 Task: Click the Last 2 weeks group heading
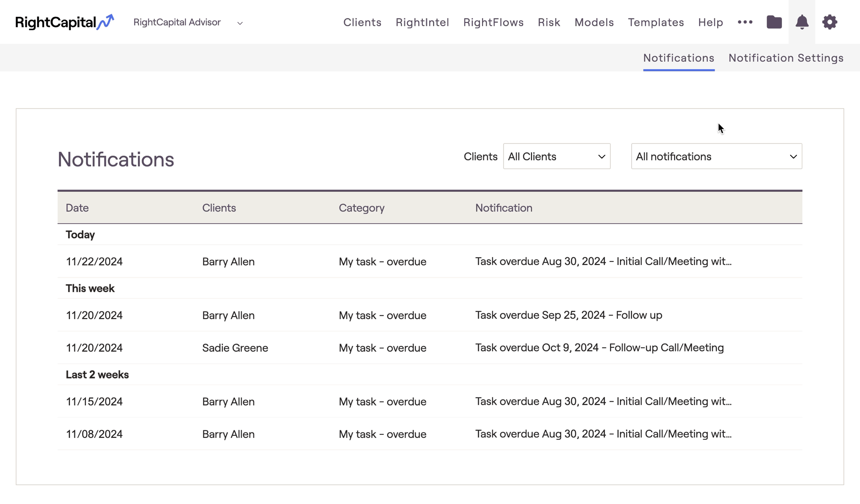point(97,375)
